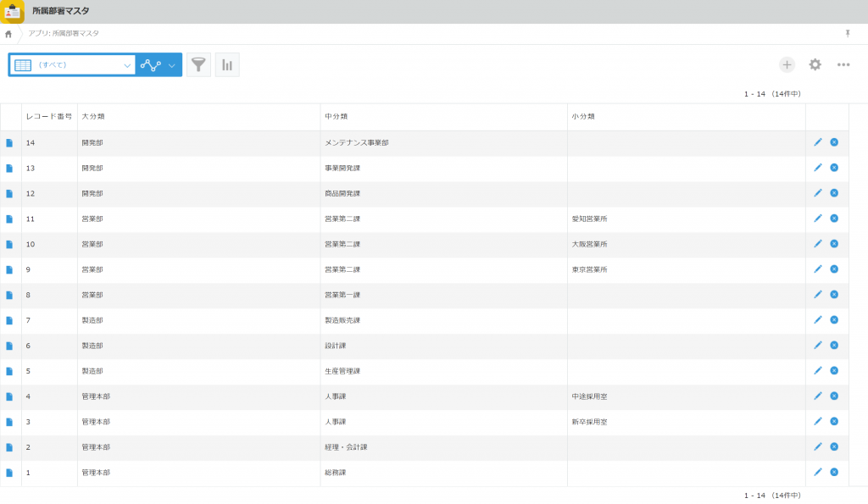Open app settings gear icon
The height and width of the screenshot is (504, 868).
tap(815, 65)
